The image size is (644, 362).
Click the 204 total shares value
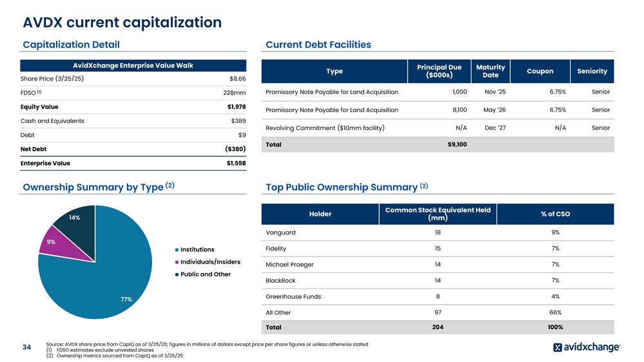point(438,327)
